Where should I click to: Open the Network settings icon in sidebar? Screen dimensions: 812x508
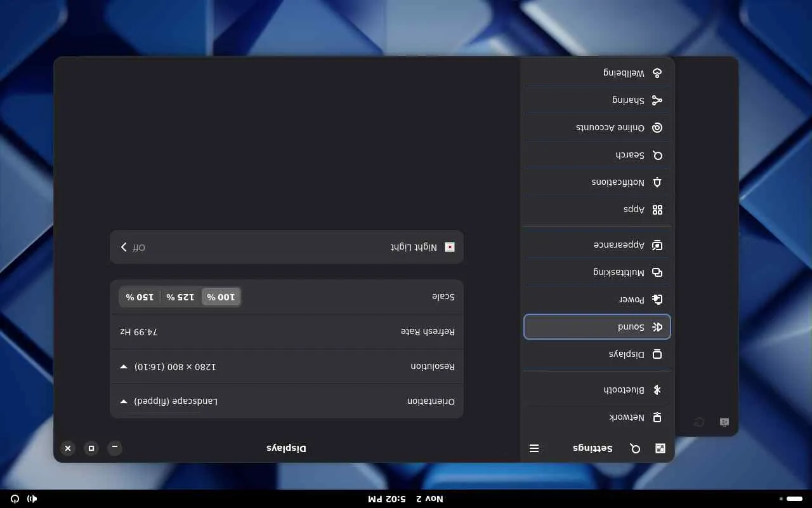[657, 417]
